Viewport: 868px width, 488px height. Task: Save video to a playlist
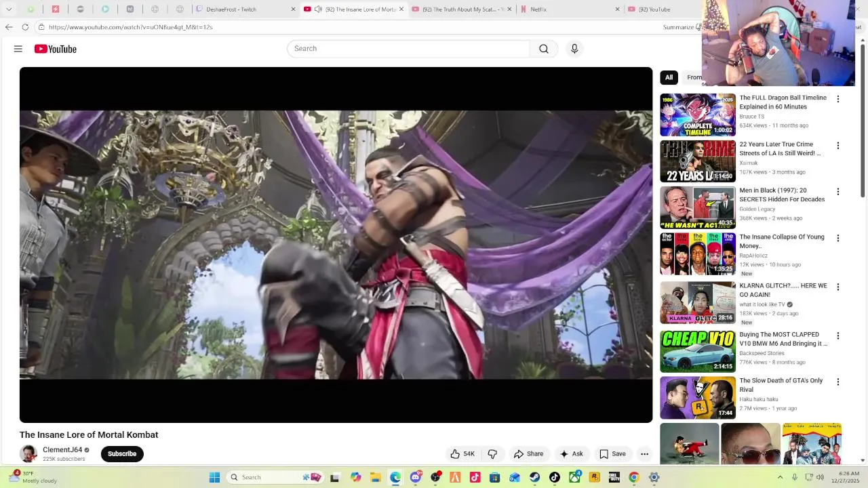612,454
